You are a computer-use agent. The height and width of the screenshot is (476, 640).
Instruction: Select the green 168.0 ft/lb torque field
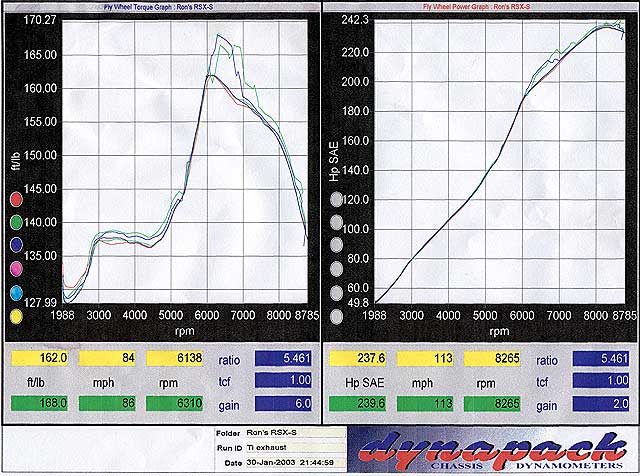[x=40, y=403]
